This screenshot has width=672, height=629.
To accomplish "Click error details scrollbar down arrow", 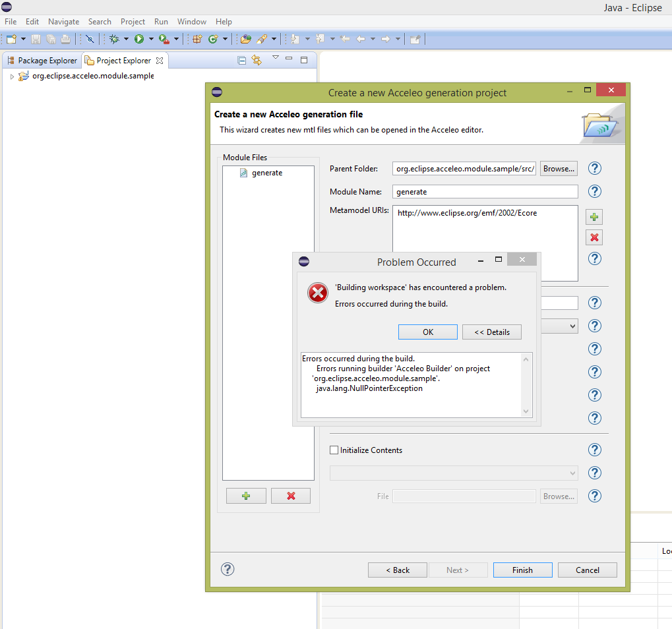I will [x=526, y=411].
